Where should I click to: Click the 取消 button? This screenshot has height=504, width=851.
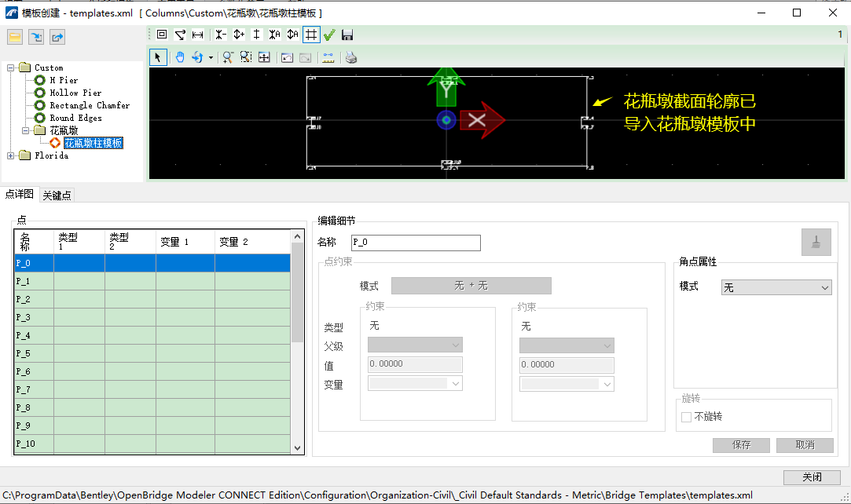pyautogui.click(x=805, y=445)
